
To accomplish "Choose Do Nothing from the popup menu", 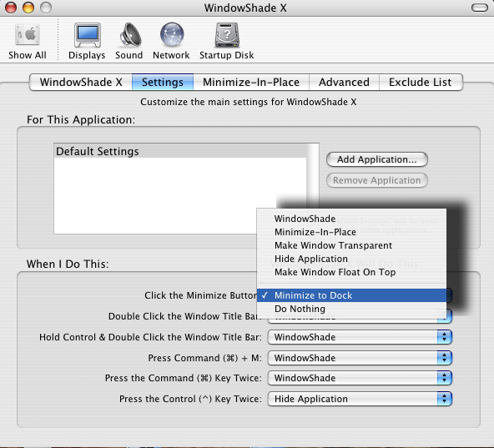I will pos(351,309).
